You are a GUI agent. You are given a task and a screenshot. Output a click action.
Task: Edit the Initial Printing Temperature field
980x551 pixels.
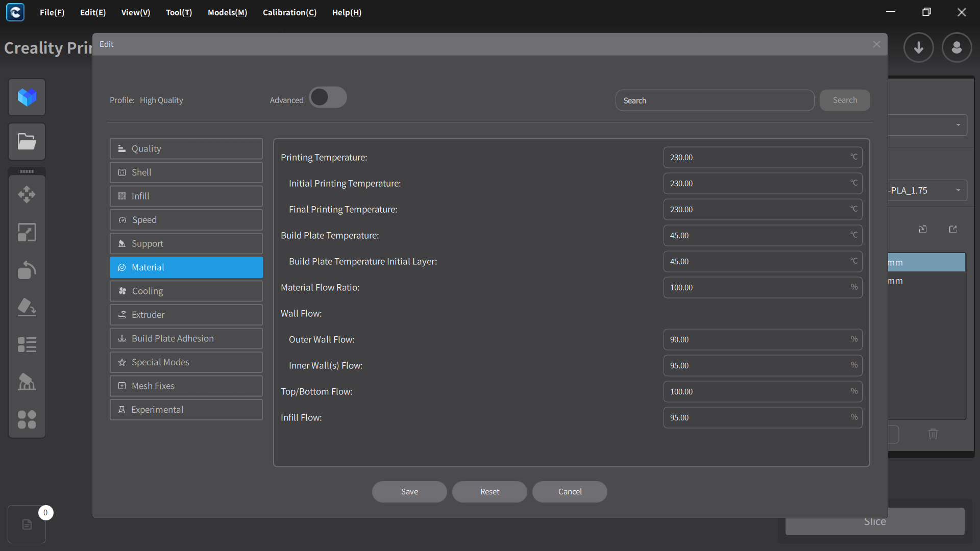point(763,184)
